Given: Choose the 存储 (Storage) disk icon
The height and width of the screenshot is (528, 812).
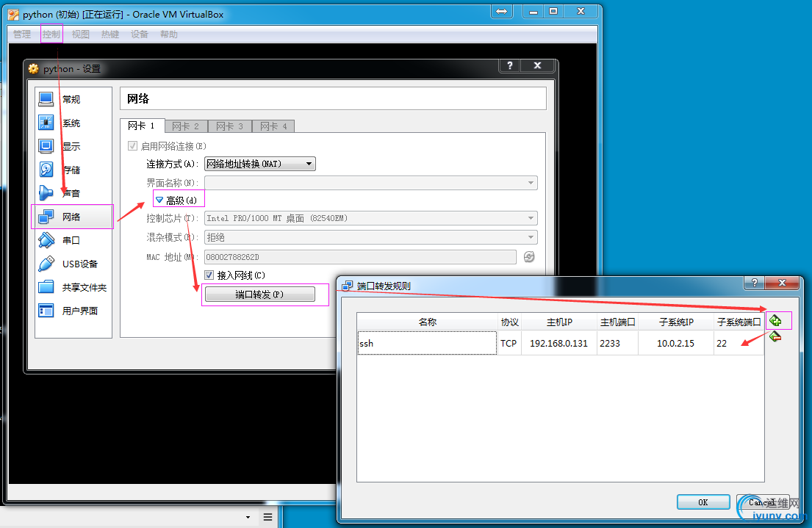Looking at the screenshot, I should coord(46,170).
